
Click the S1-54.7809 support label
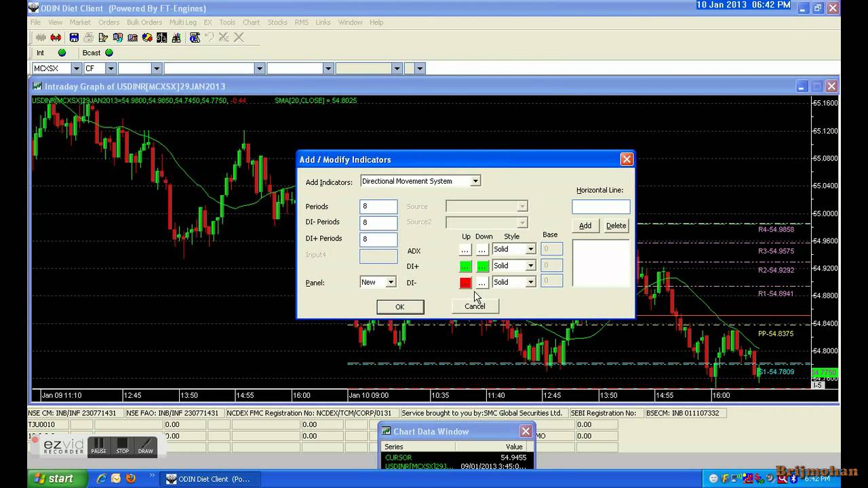776,371
